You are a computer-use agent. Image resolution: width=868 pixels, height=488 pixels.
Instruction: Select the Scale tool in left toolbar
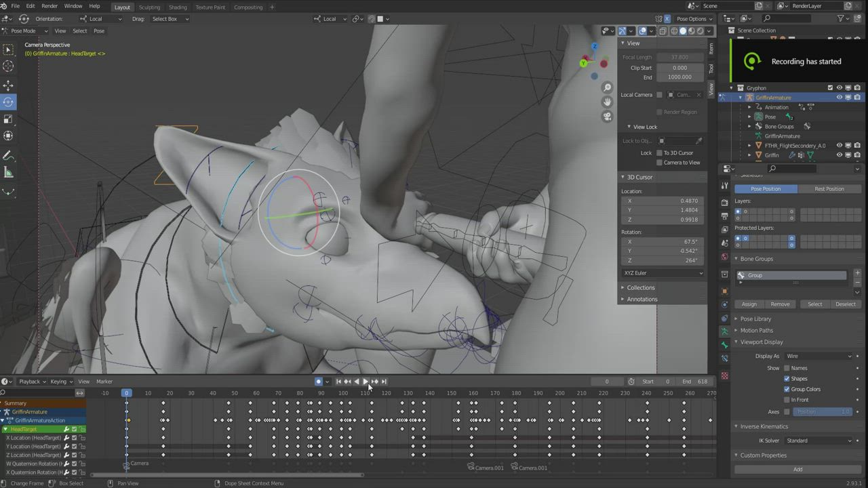8,119
